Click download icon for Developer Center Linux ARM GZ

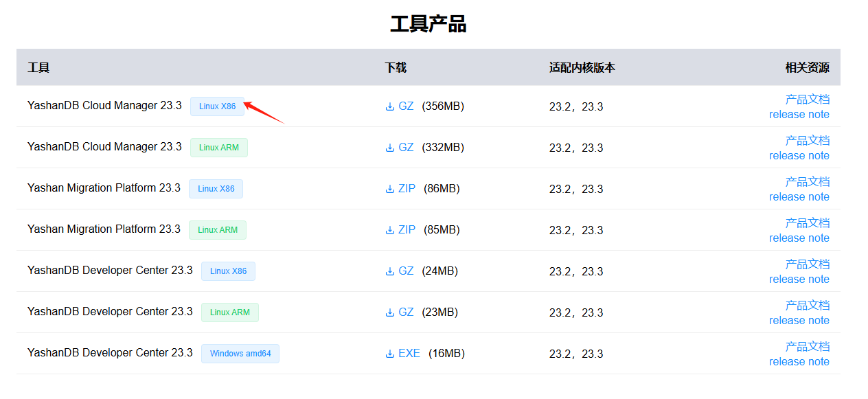[390, 312]
